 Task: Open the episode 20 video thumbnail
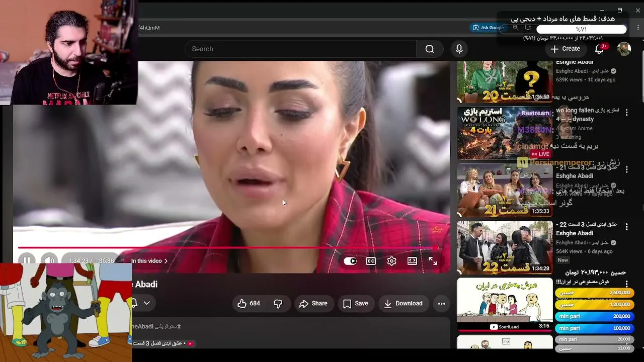[x=505, y=81]
